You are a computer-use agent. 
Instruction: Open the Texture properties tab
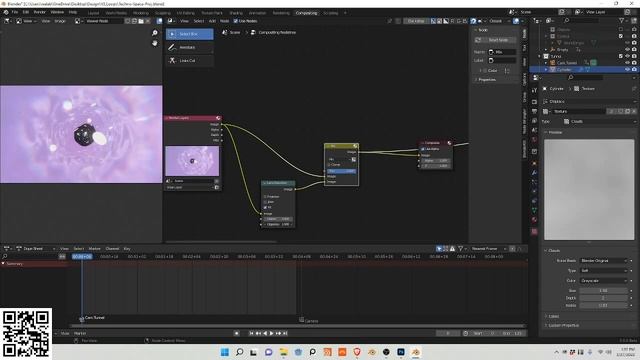click(534, 231)
